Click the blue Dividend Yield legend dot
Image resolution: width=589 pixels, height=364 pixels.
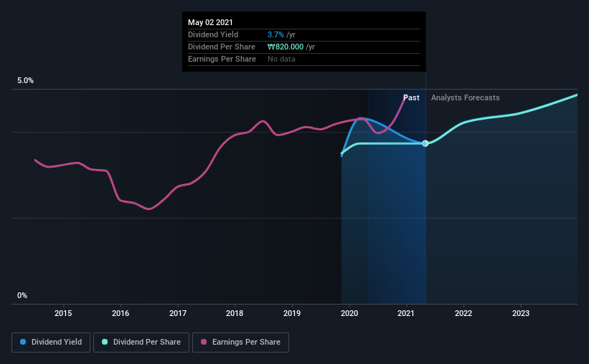23,342
